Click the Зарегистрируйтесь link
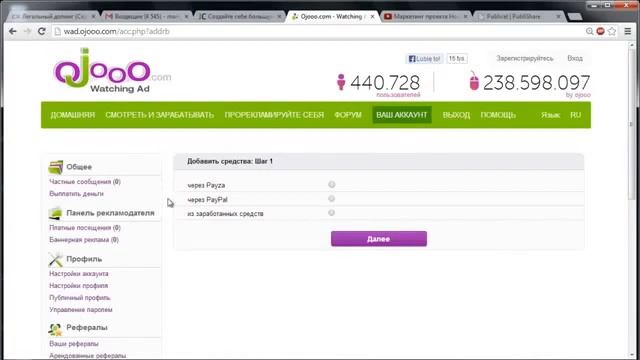The height and width of the screenshot is (360, 640). [x=525, y=58]
